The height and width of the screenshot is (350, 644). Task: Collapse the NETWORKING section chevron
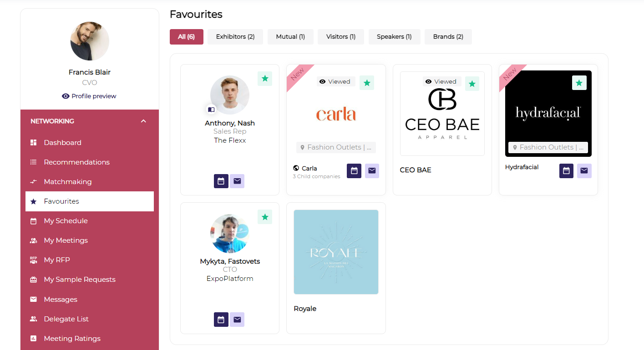[143, 121]
